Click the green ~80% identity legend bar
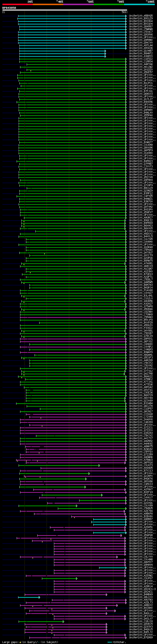 click(109, 4)
